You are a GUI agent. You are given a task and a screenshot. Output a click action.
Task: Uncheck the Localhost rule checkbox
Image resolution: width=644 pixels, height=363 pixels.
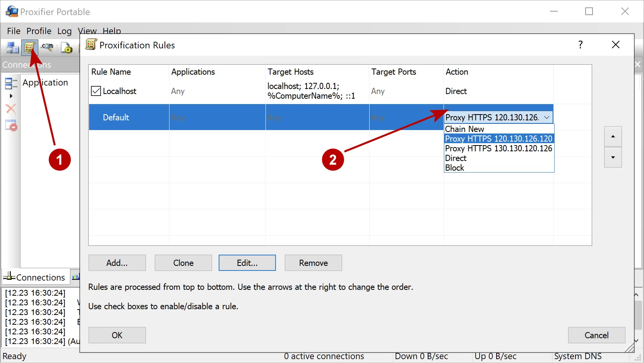click(96, 91)
